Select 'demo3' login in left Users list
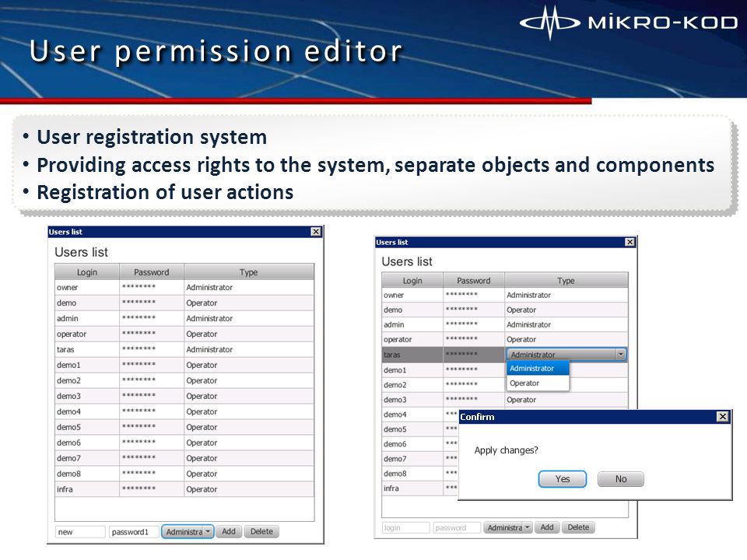This screenshot has width=747, height=560. (x=68, y=396)
